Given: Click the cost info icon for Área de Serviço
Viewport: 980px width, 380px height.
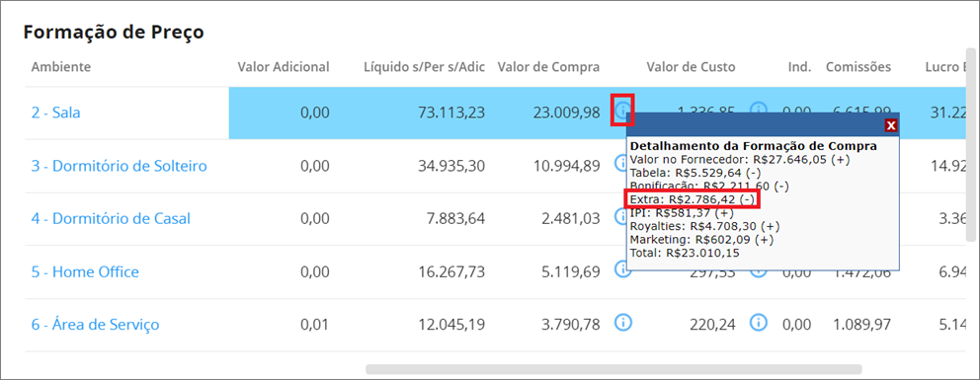Looking at the screenshot, I should coord(758,322).
